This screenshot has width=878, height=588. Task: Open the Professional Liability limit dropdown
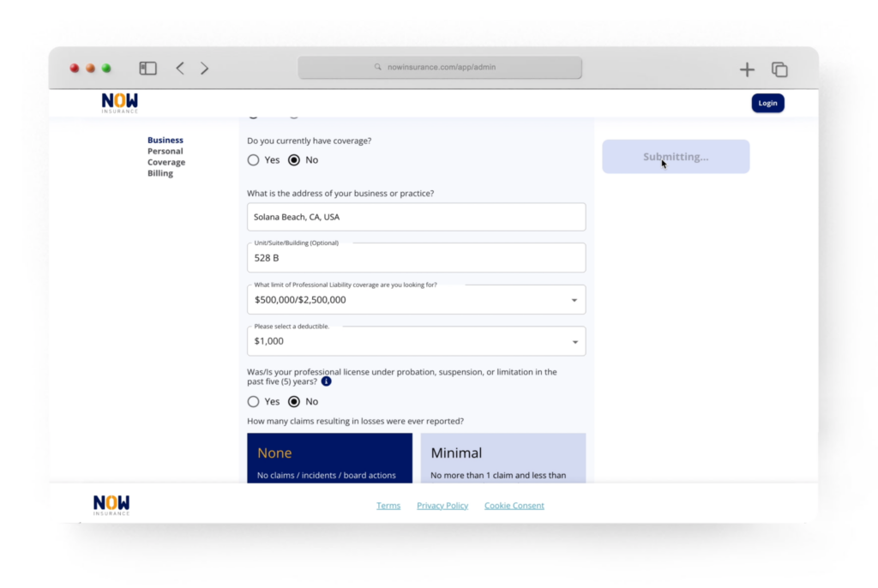coord(574,299)
